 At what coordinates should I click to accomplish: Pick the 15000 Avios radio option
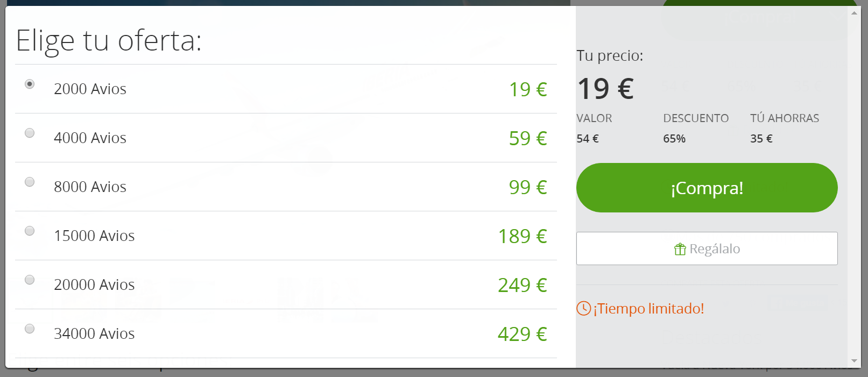coord(30,231)
